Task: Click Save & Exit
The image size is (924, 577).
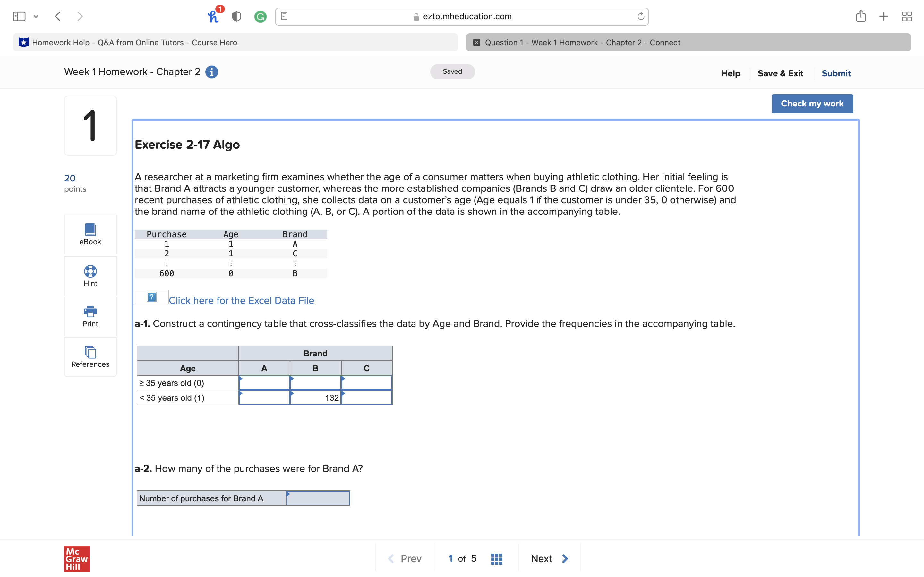Action: [780, 73]
